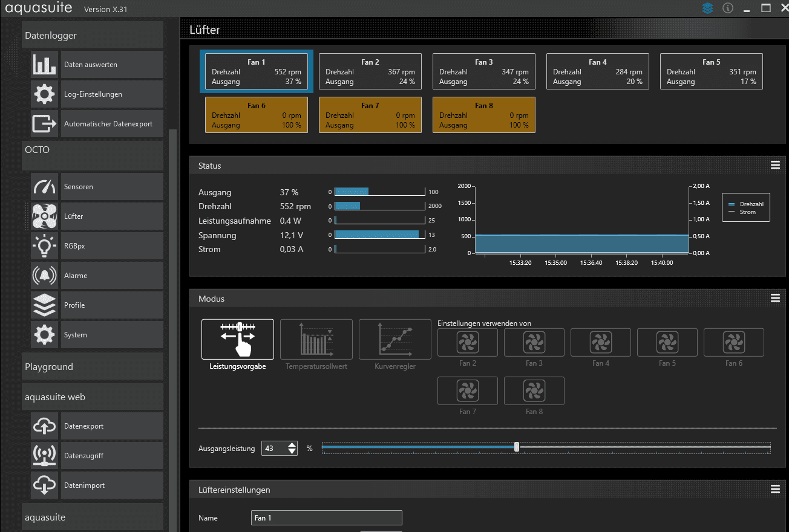Open the Datenzugriff antenna icon

click(x=44, y=456)
